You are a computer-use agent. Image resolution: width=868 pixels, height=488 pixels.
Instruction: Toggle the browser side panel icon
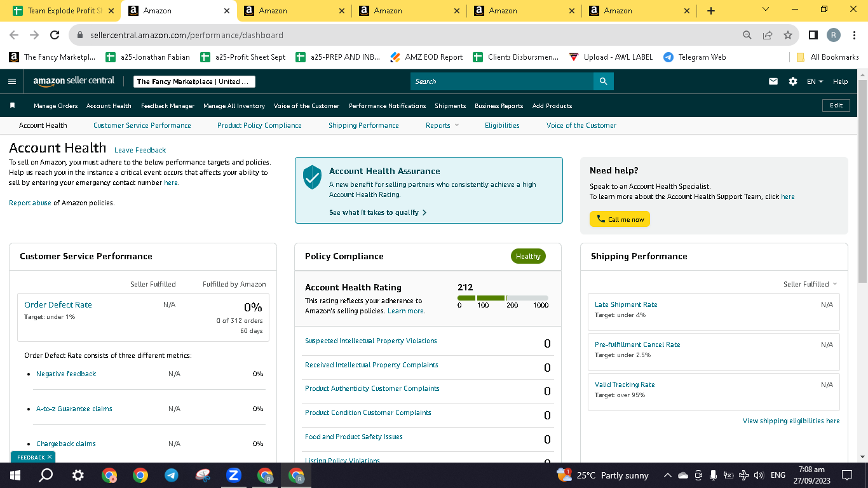point(813,35)
